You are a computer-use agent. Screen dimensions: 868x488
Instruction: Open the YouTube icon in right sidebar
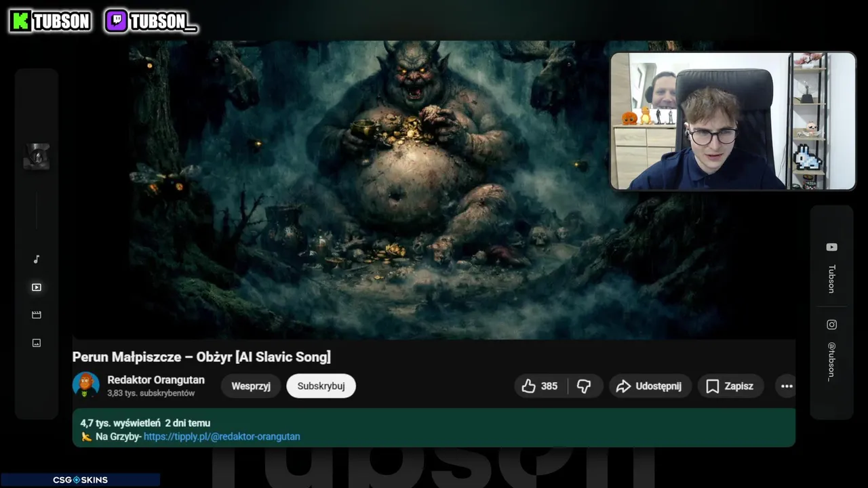pos(831,247)
